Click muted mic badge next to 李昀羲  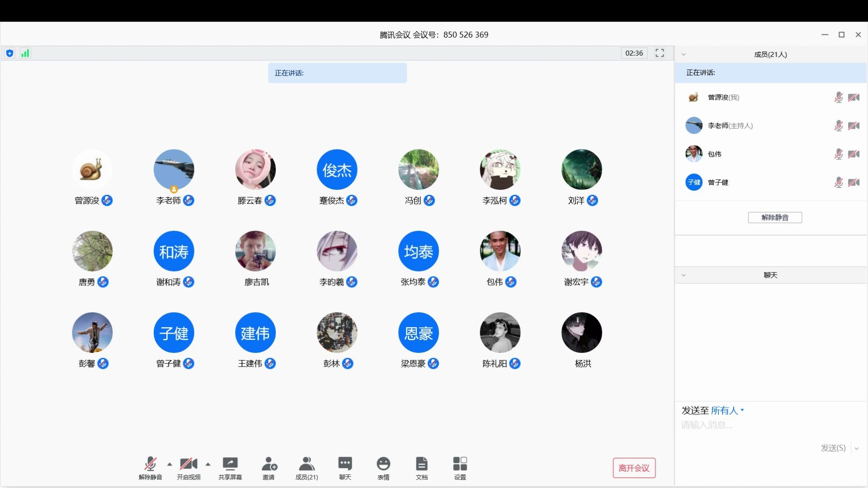click(352, 282)
